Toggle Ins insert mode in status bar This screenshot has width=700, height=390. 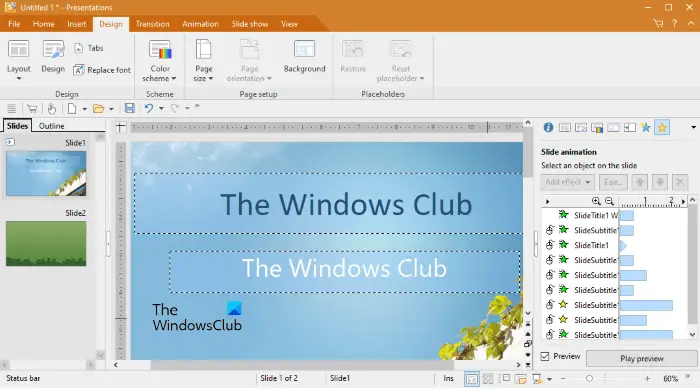pos(448,378)
